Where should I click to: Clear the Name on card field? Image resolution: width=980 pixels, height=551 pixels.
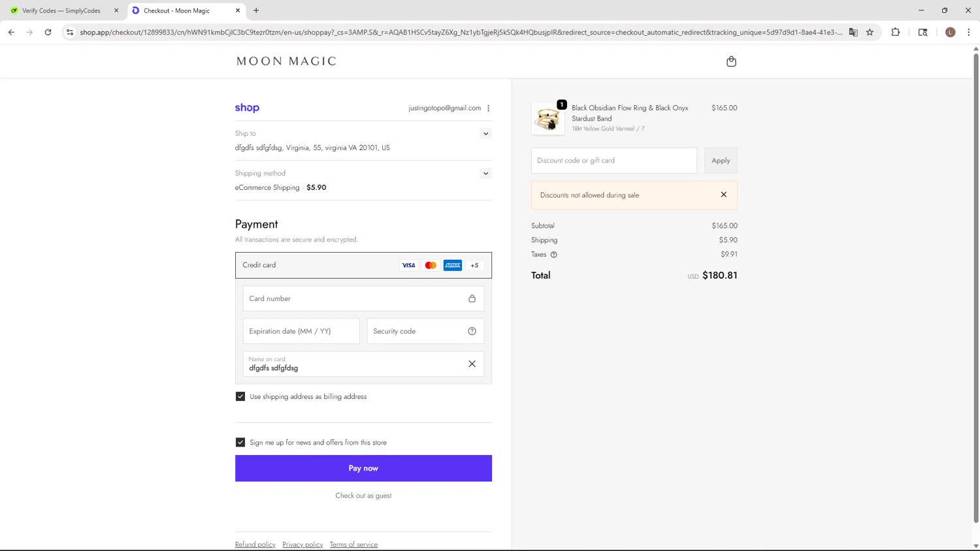pos(472,364)
